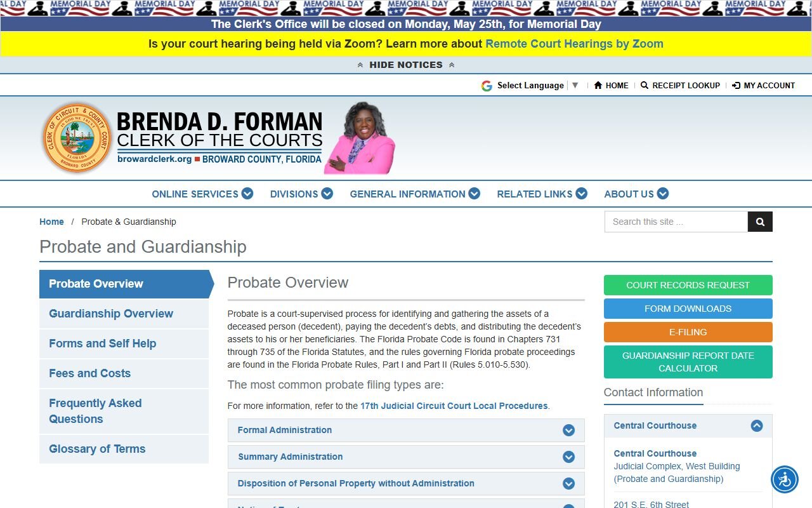Image resolution: width=812 pixels, height=508 pixels.
Task: Open Glossary of Terms tab
Action: [x=124, y=449]
